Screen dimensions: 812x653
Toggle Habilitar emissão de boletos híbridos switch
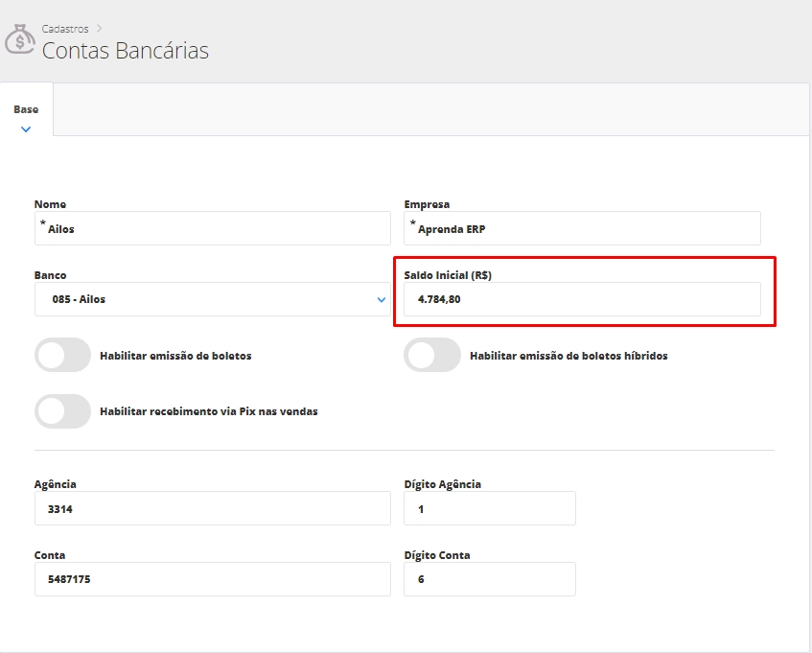[432, 355]
